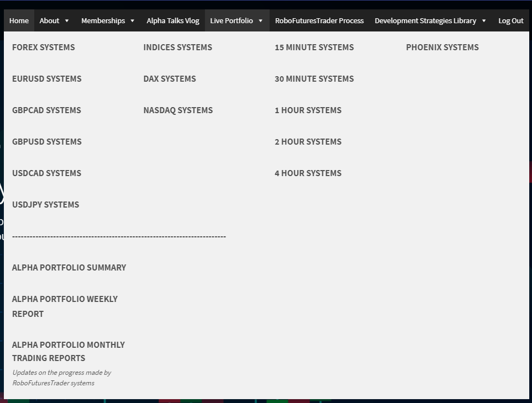Open ALPHA PORTFOLIO MONTHLY TRADING REPORTS link
532x403 pixels.
click(x=69, y=352)
